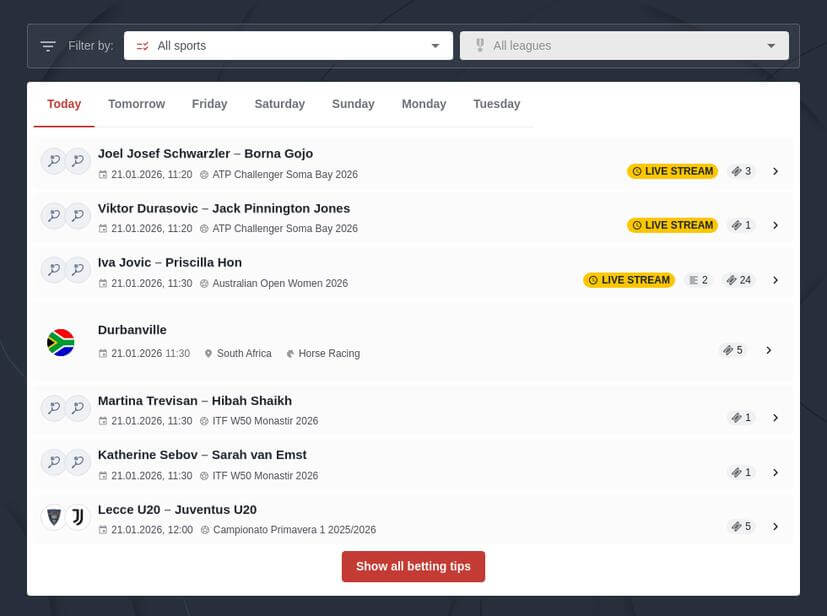Click the tennis racket icon beside Iva Jovic
Screen dimensions: 827x616
53,269
